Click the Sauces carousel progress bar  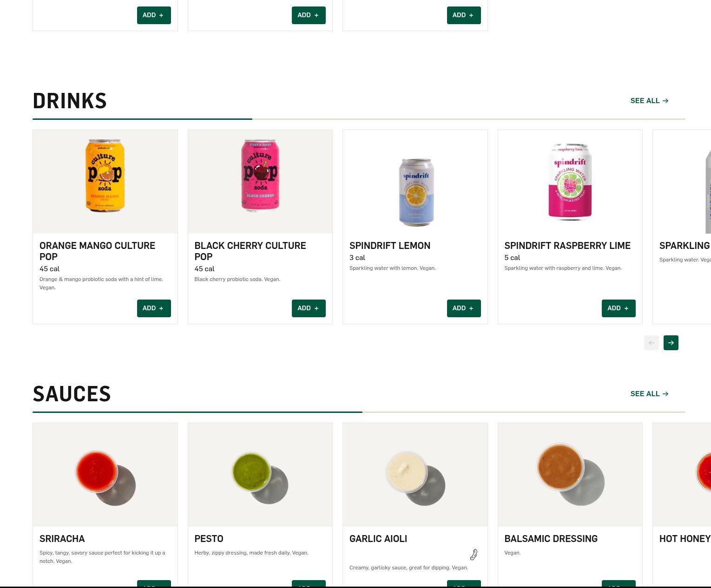point(359,412)
